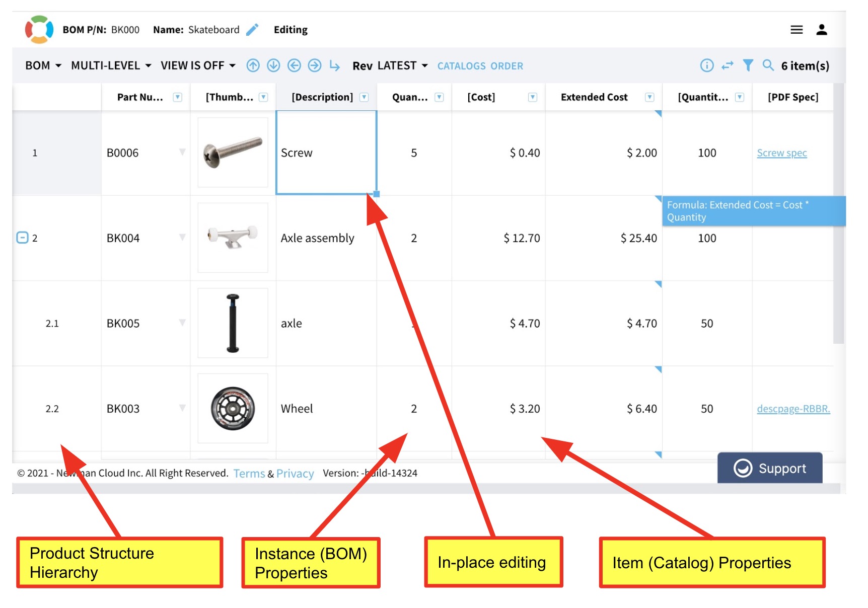The image size is (868, 608).
Task: Click the right arrow indent icon
Action: click(315, 65)
